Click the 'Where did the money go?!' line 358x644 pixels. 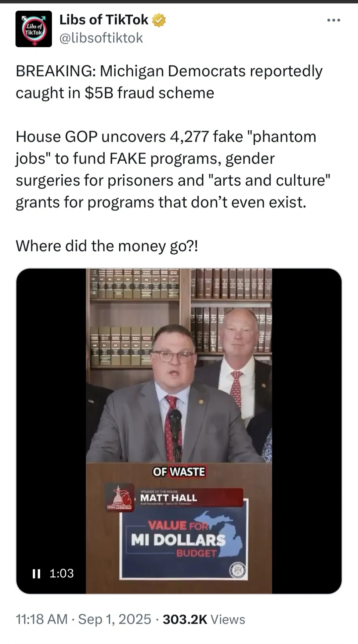(x=107, y=246)
